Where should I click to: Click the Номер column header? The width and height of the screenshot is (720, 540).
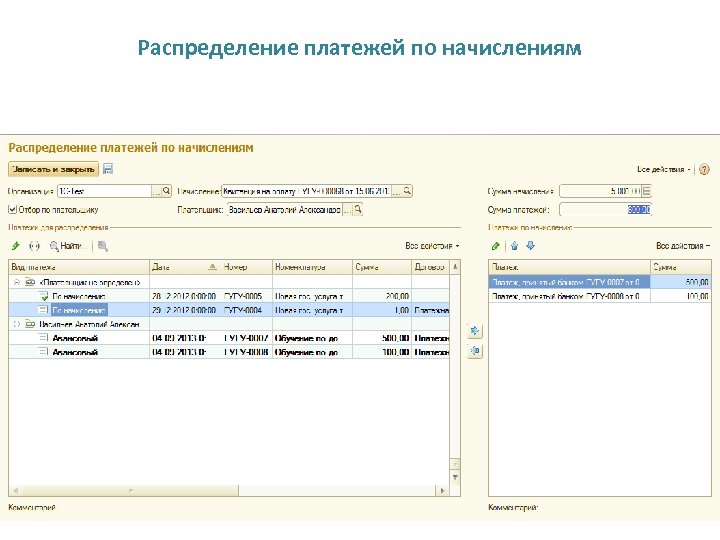pos(247,267)
